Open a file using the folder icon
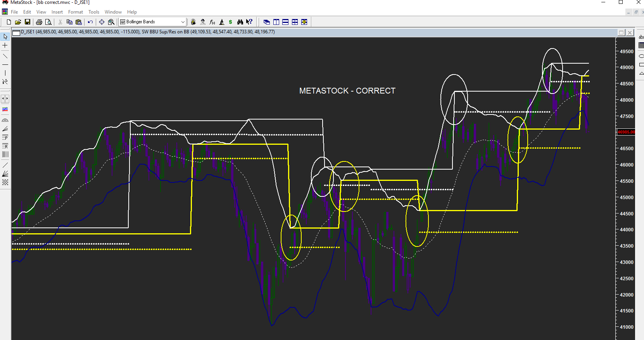Viewport: 644px width, 340px height. click(18, 22)
